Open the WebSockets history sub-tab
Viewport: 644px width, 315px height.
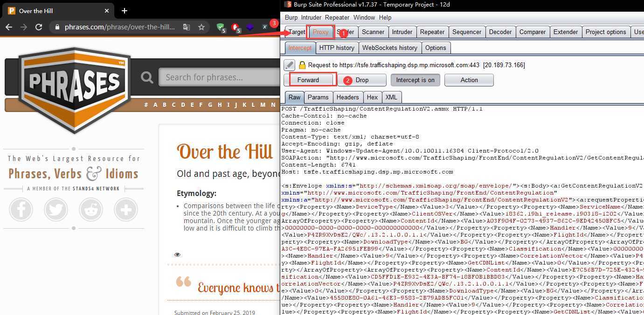click(x=390, y=48)
